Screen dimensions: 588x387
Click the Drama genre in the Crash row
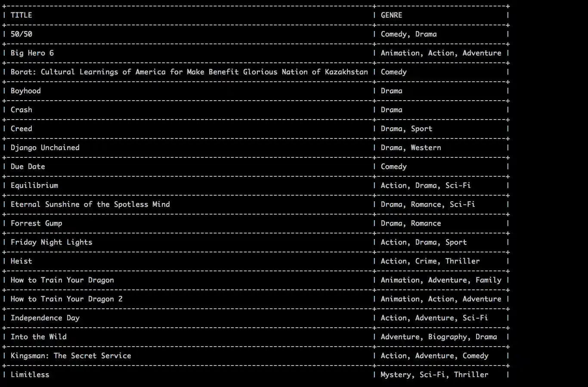pyautogui.click(x=391, y=110)
